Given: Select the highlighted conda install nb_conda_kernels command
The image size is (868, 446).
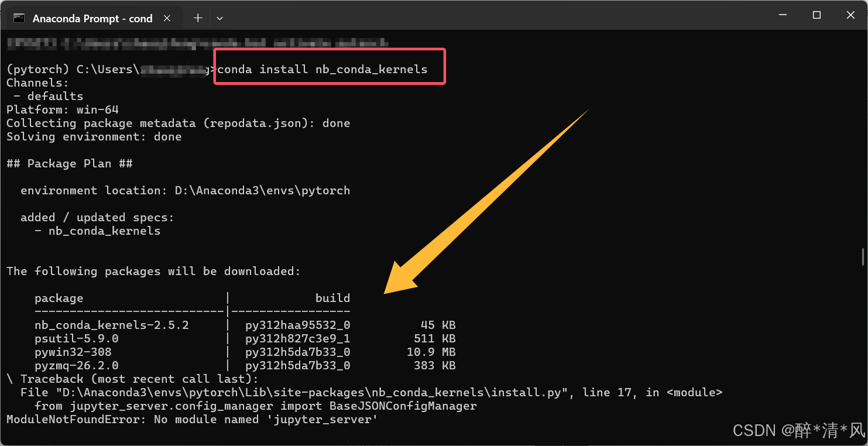Looking at the screenshot, I should point(329,68).
